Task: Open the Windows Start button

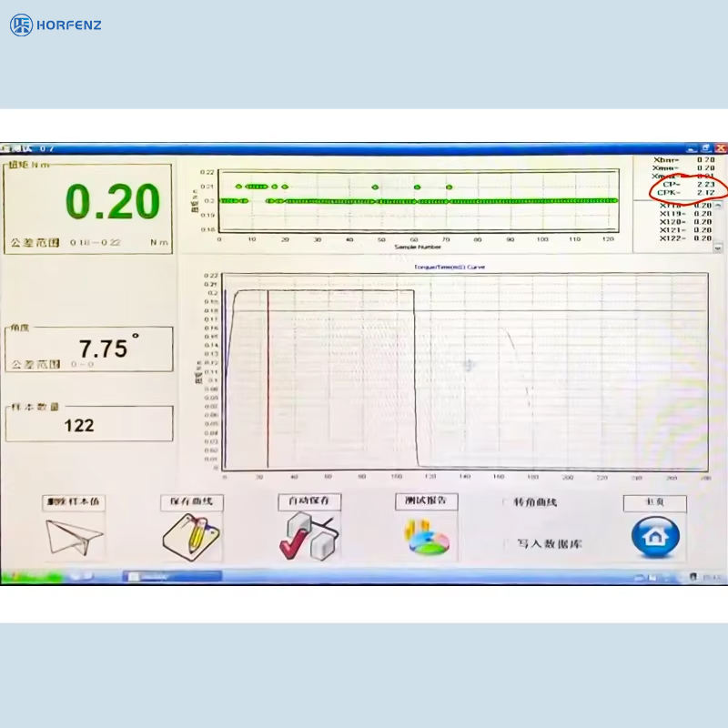Action: (32, 577)
